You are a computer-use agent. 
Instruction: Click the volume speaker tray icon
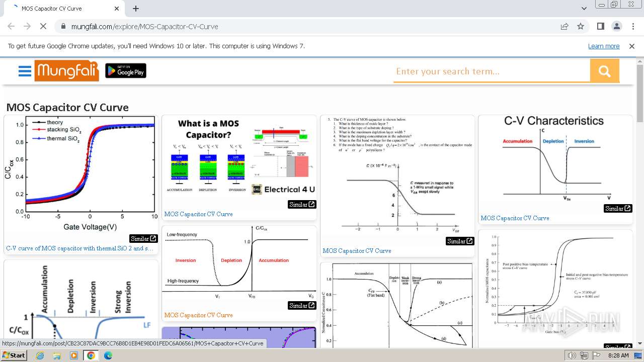click(x=571, y=355)
